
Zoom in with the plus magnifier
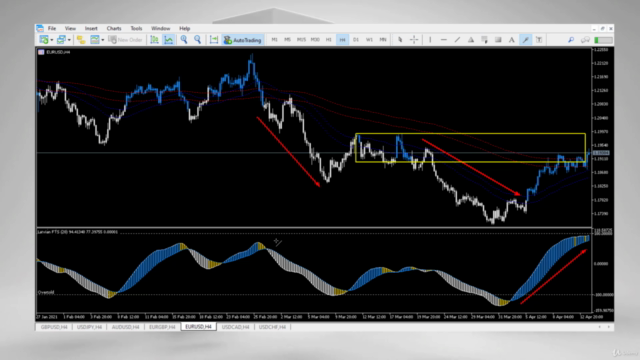(184, 40)
